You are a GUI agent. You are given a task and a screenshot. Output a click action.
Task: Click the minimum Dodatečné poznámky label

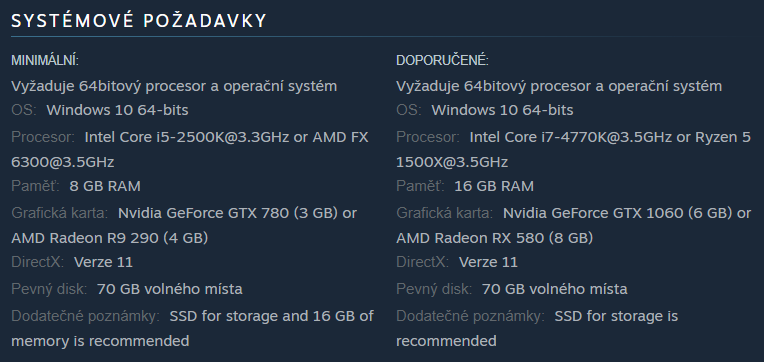pos(85,316)
